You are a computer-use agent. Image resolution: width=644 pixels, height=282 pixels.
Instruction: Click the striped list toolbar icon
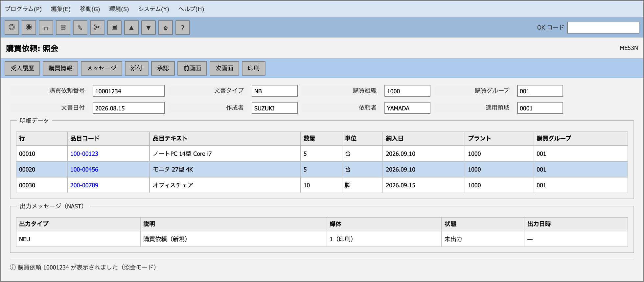coord(63,28)
